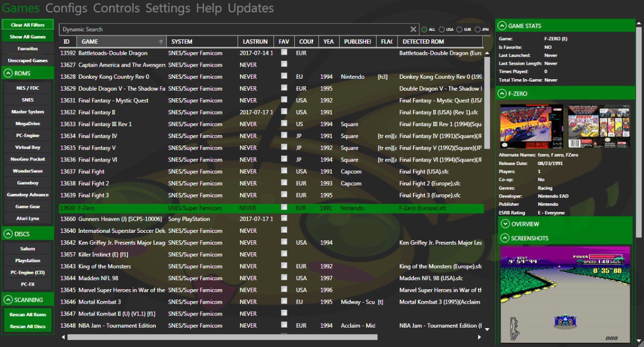
Task: Filter by WonderSwan
Action: (28, 171)
